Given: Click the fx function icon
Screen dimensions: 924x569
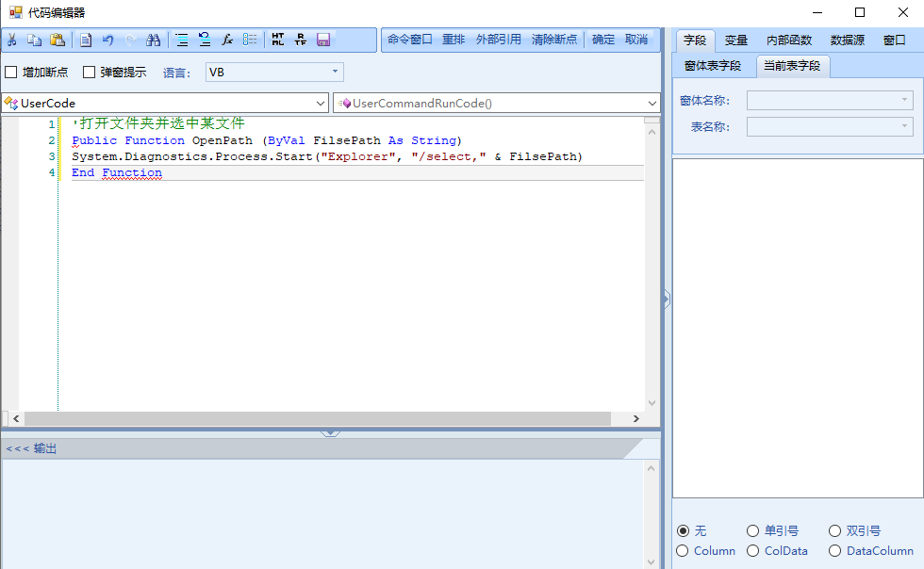Looking at the screenshot, I should (x=227, y=41).
